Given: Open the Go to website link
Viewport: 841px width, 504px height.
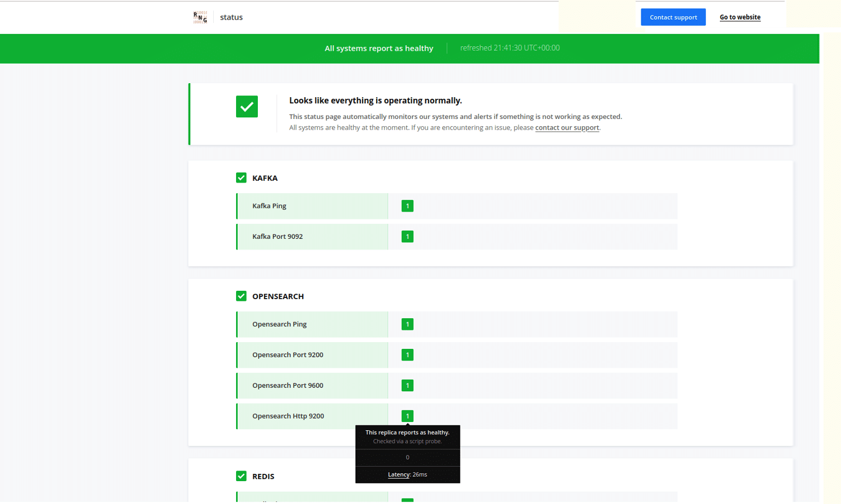Looking at the screenshot, I should 739,17.
